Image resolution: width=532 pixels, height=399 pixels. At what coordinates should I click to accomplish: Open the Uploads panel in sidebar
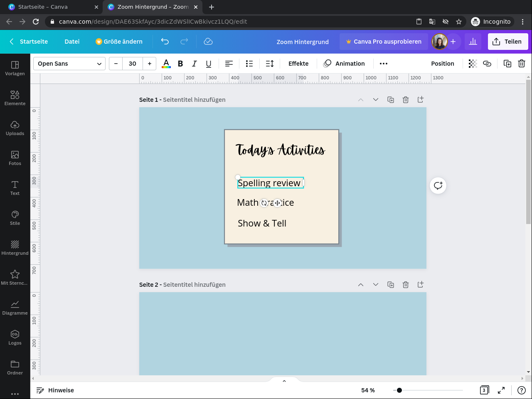coord(15,128)
